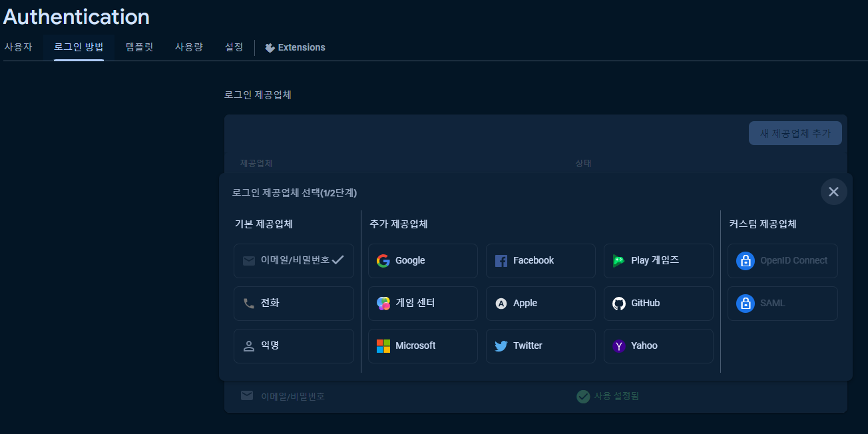The image size is (868, 434).
Task: Select the 익명 anonymous provider
Action: (x=294, y=346)
